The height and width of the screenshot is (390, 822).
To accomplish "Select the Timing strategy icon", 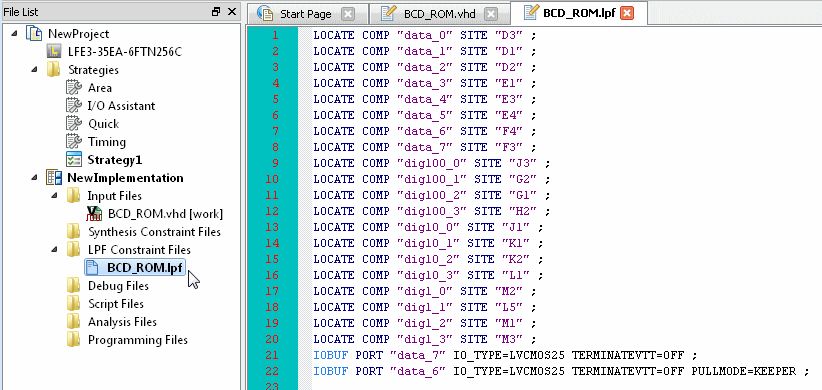I will click(x=74, y=142).
